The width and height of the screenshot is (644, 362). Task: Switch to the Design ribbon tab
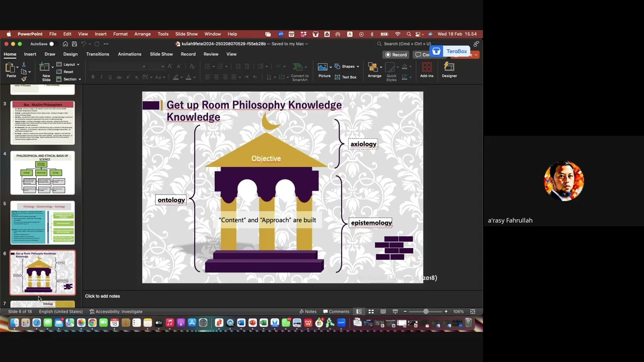tap(70, 54)
